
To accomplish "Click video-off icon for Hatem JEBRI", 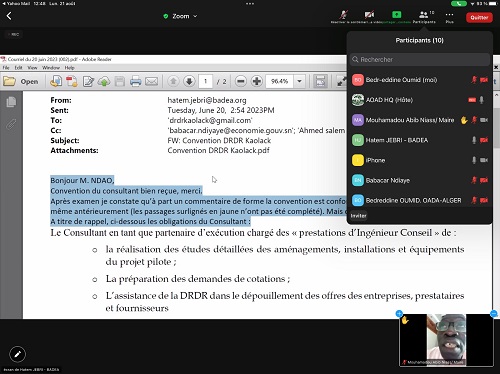I will (x=484, y=140).
